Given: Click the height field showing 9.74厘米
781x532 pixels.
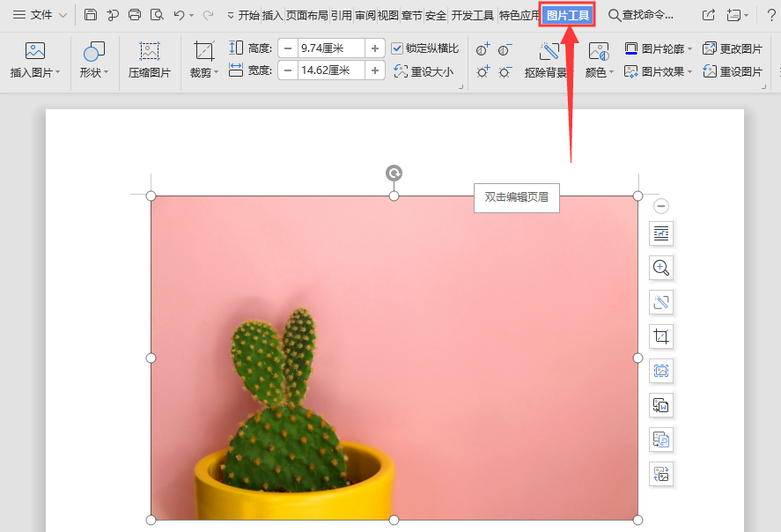Looking at the screenshot, I should tap(331, 48).
